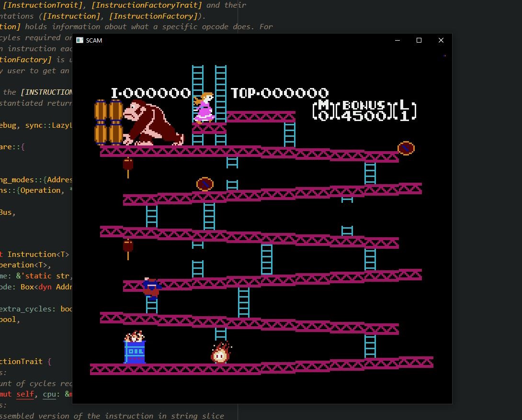
Task: Click the stacked barrels beside Donkey Kong
Action: (x=109, y=122)
